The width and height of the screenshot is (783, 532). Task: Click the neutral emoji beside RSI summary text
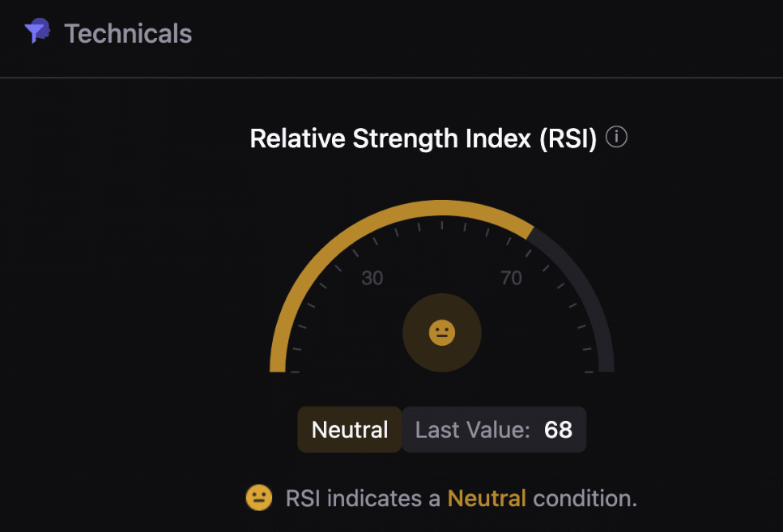pos(259,497)
